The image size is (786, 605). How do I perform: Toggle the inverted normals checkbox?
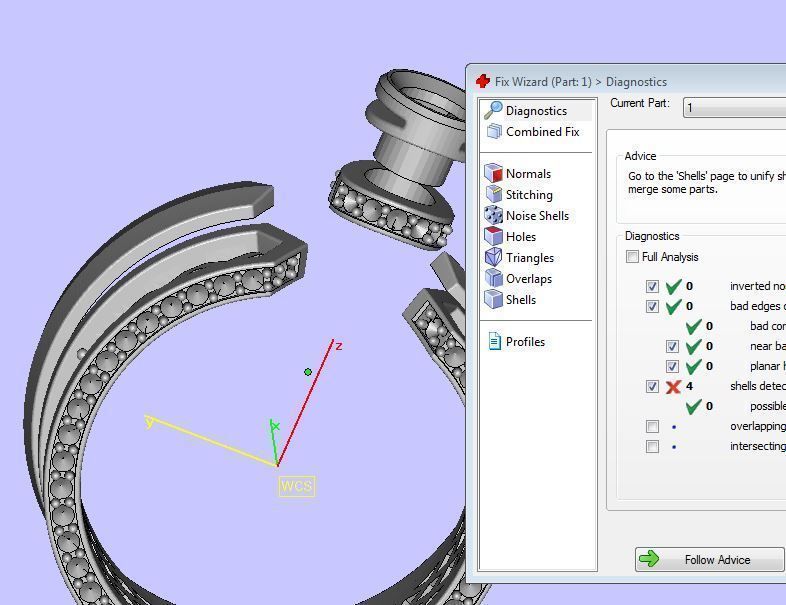pyautogui.click(x=652, y=286)
